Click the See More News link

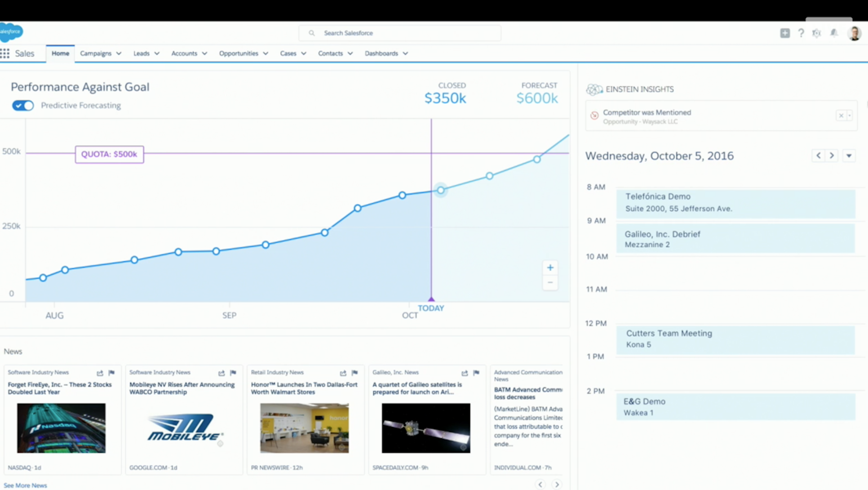click(x=25, y=486)
